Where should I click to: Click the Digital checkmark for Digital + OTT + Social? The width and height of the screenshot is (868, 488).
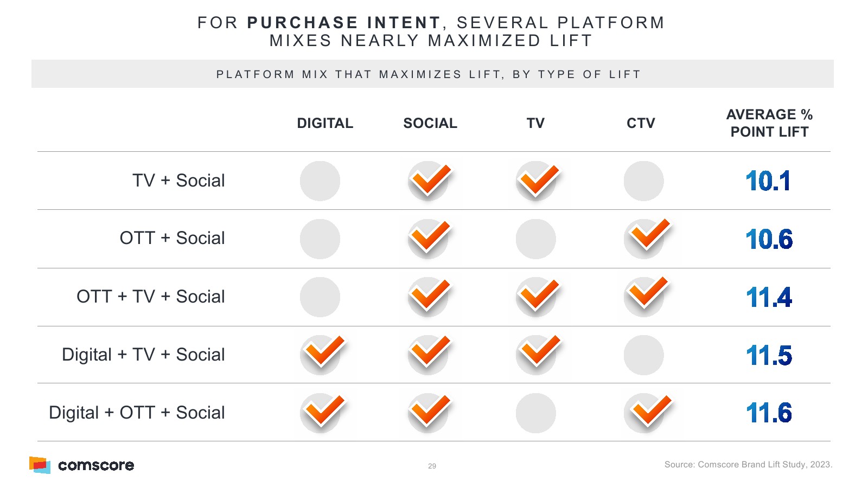pos(322,413)
